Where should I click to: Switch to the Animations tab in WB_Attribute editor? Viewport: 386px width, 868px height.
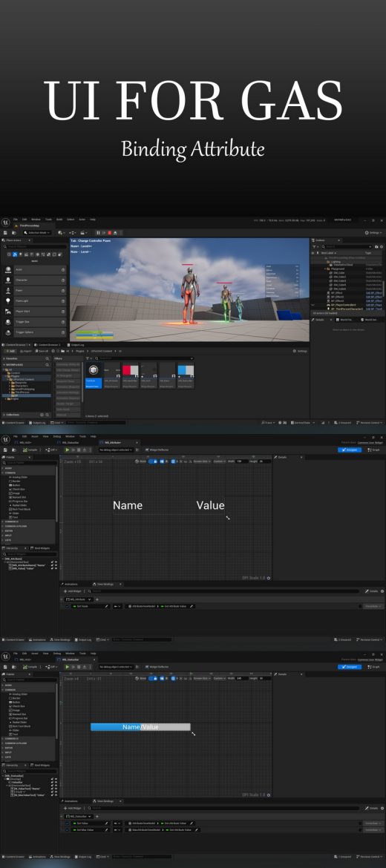(x=71, y=583)
